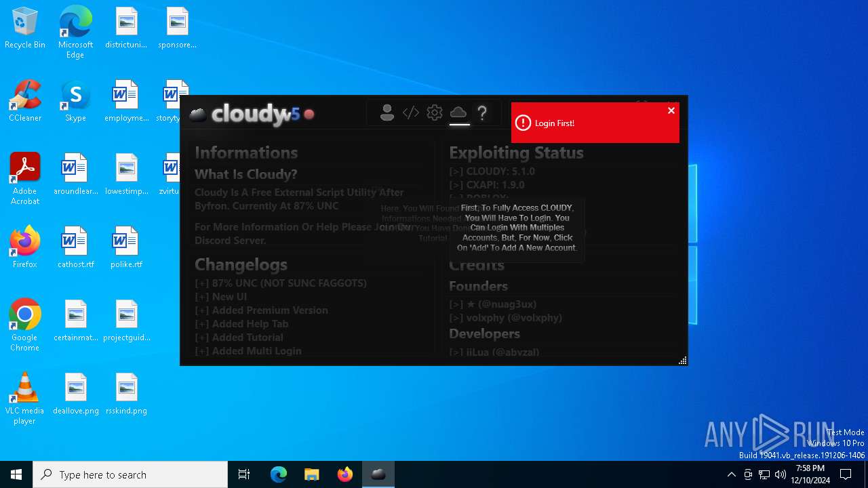Click the taskbar search box

point(130,474)
